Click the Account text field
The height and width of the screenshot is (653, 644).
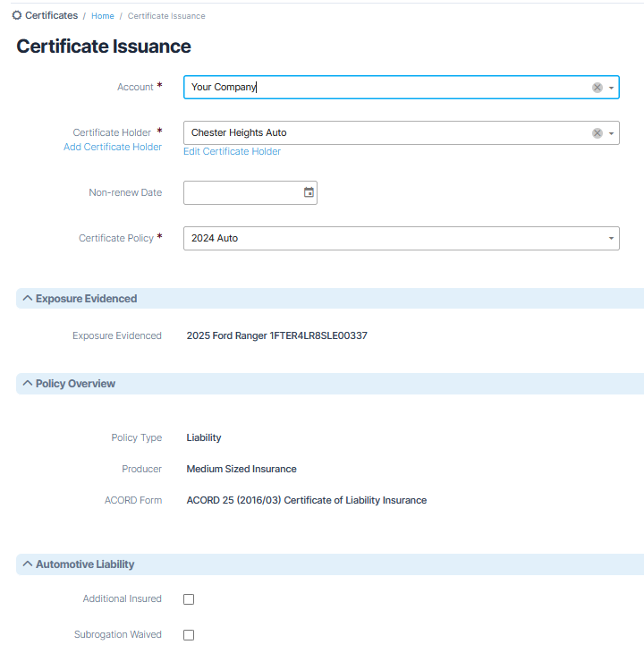[385, 88]
